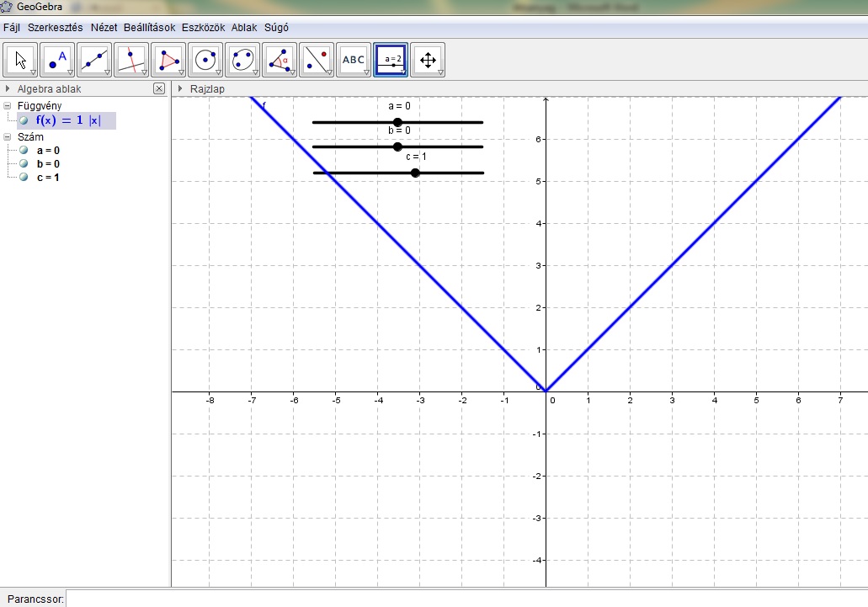Collapse the Függvény tree group
Screen dimensions: 868x607
[8, 105]
